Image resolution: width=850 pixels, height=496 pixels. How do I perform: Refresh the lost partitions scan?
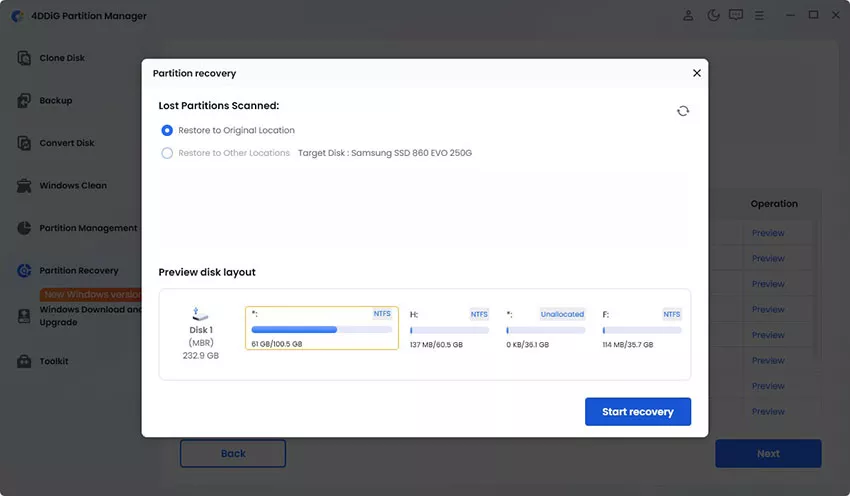coord(683,111)
